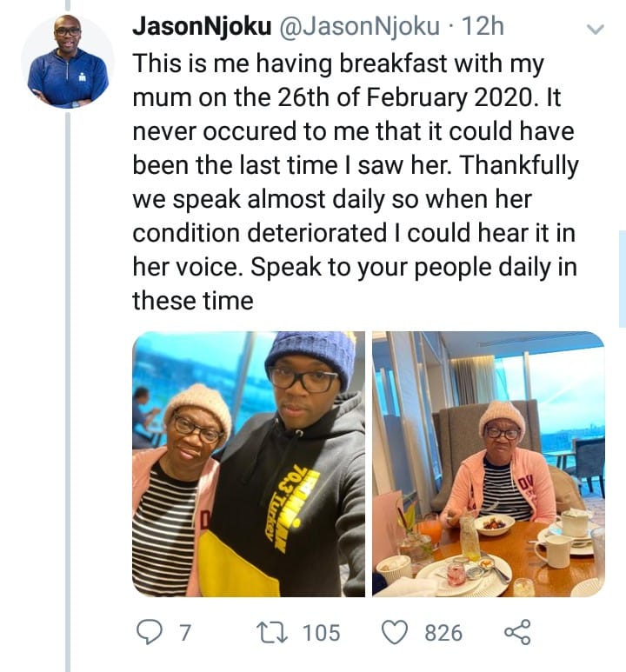The image size is (626, 672).
Task: Like the tweet with the heart icon
Action: (x=397, y=633)
